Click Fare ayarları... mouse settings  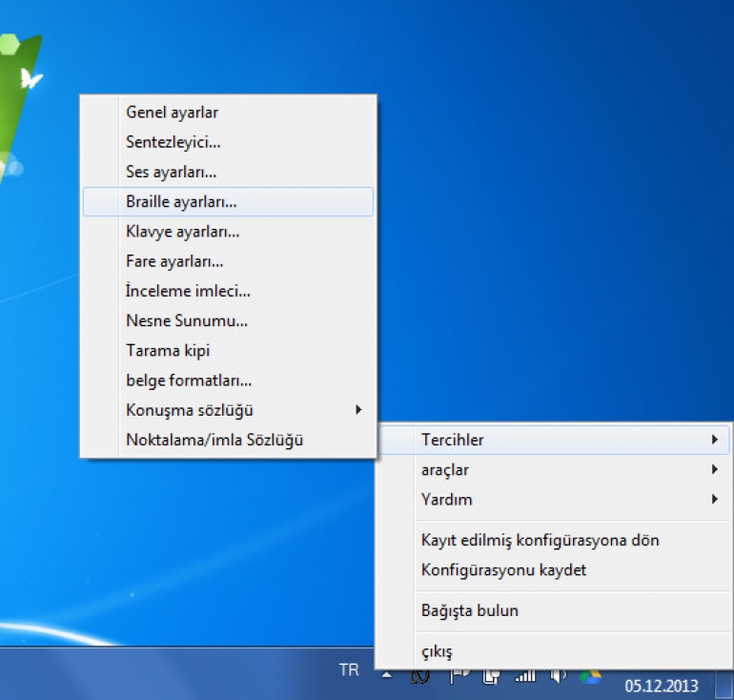tap(228, 261)
